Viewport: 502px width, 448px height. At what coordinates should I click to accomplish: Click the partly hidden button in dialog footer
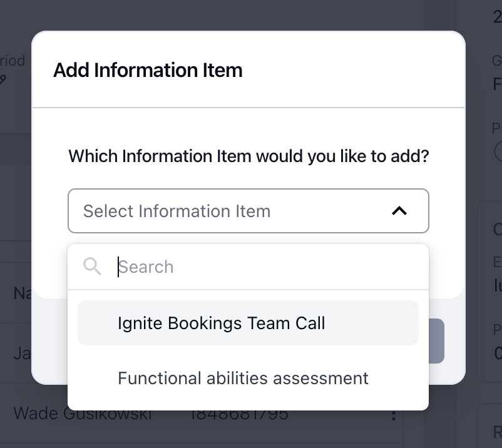click(x=436, y=341)
